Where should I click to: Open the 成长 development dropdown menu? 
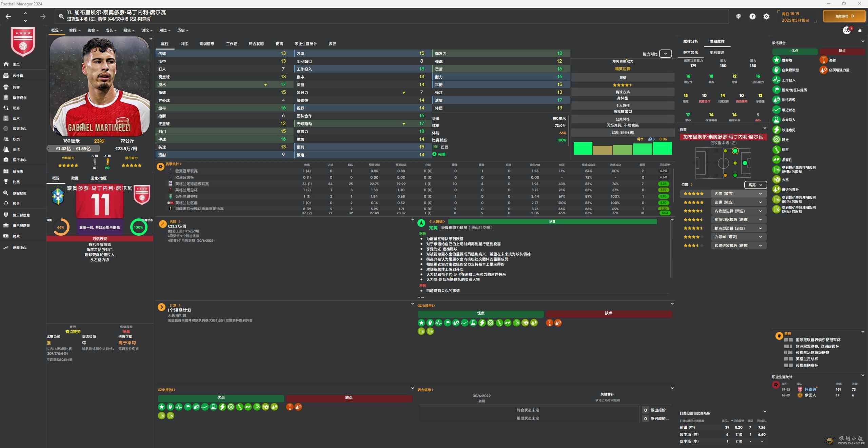(x=111, y=30)
